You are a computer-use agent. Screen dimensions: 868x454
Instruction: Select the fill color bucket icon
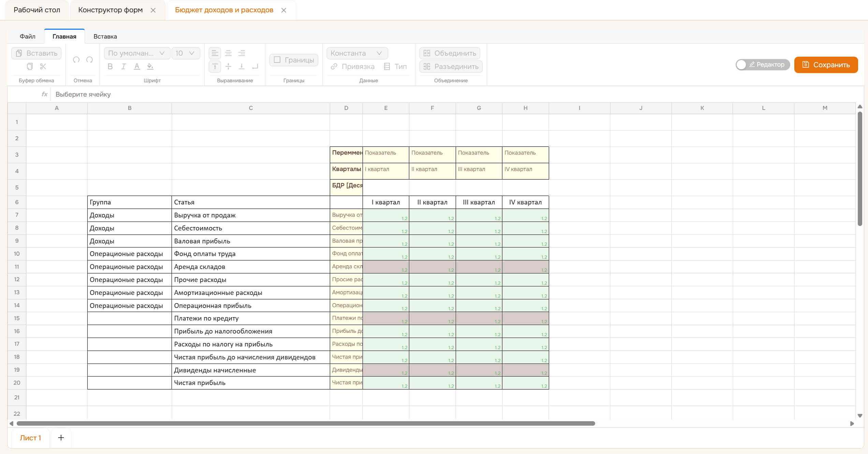[x=150, y=67]
